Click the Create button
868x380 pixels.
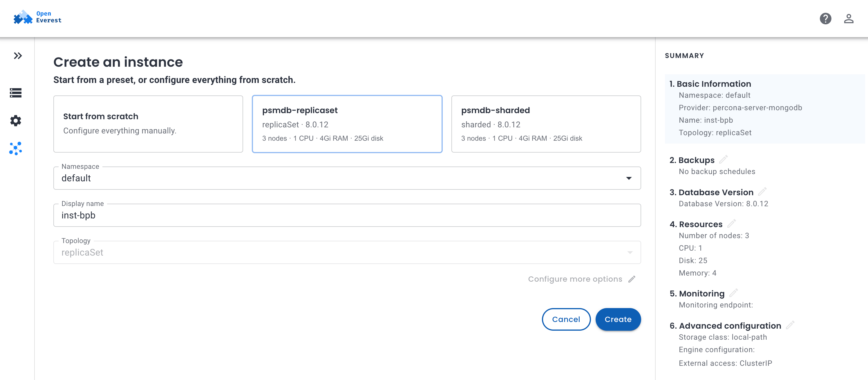coord(618,319)
